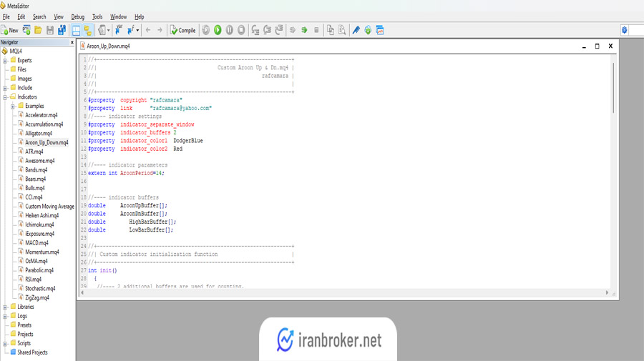Maximize the Aroon_Up_Down.mq4 document window
Screen dimensions: 644x361
(597, 46)
